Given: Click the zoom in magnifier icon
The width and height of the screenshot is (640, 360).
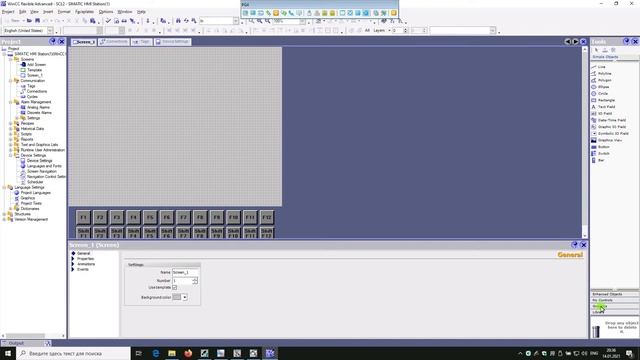Looking at the screenshot, I should 259,20.
